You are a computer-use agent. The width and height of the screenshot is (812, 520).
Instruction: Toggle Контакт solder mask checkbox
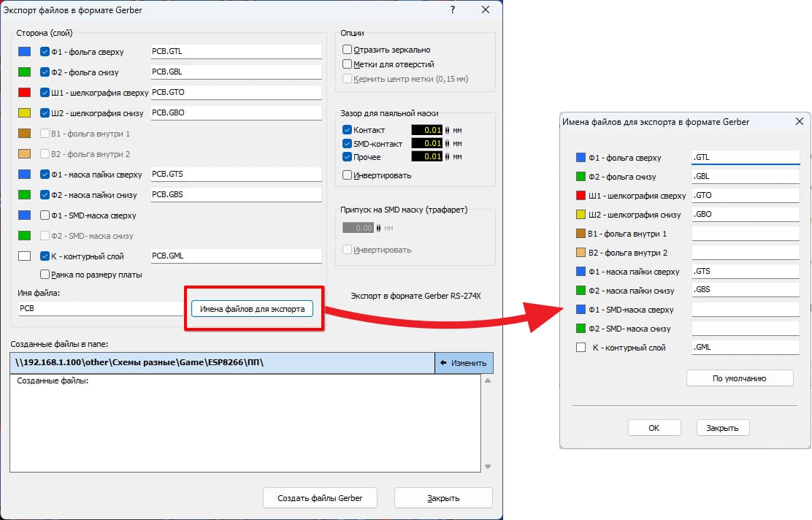pos(348,130)
